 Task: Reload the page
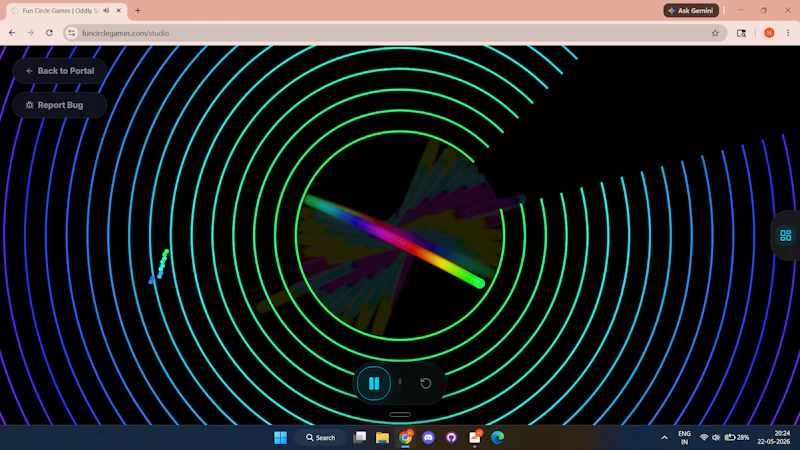pos(49,33)
